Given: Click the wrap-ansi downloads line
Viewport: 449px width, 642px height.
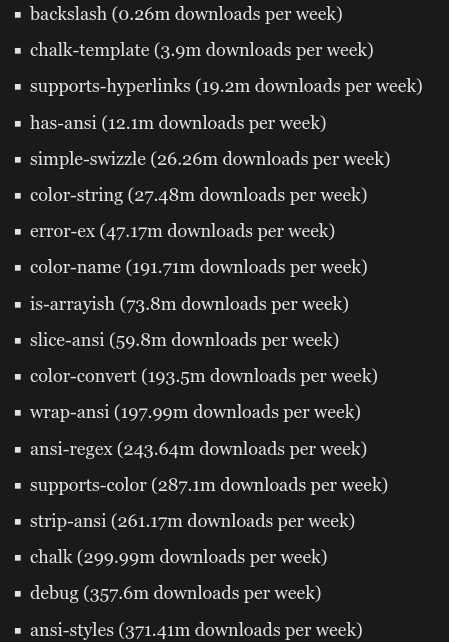Looking at the screenshot, I should [195, 412].
